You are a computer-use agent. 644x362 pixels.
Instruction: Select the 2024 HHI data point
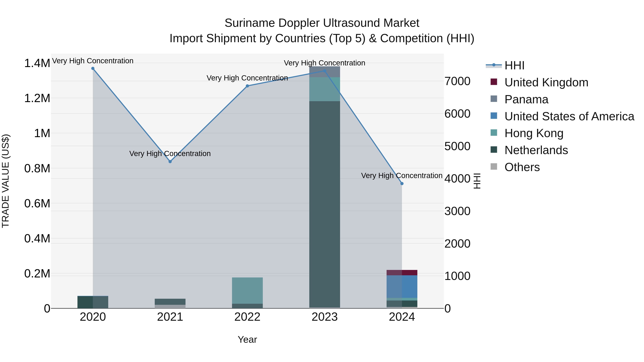pos(402,184)
